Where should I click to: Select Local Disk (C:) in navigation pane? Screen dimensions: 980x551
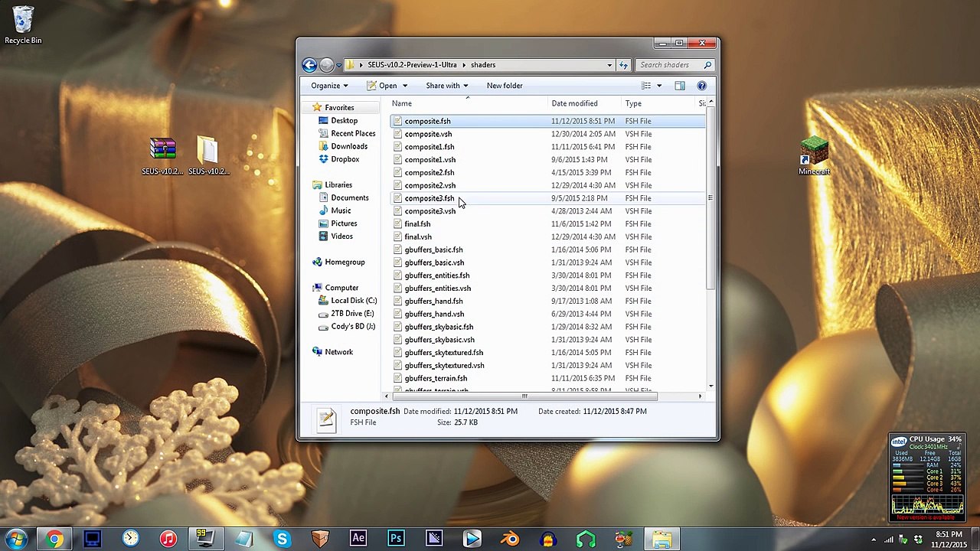[x=353, y=301]
